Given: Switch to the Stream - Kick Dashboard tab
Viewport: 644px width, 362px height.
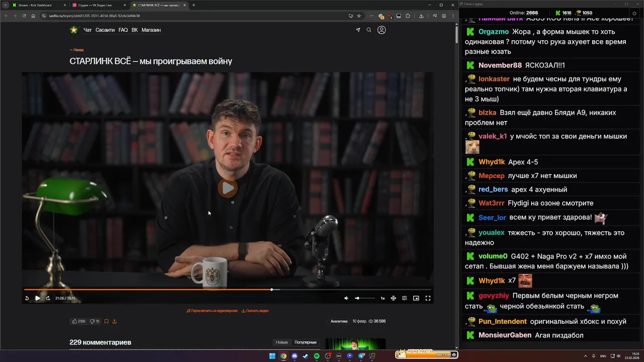Looking at the screenshot, I should pyautogui.click(x=39, y=5).
